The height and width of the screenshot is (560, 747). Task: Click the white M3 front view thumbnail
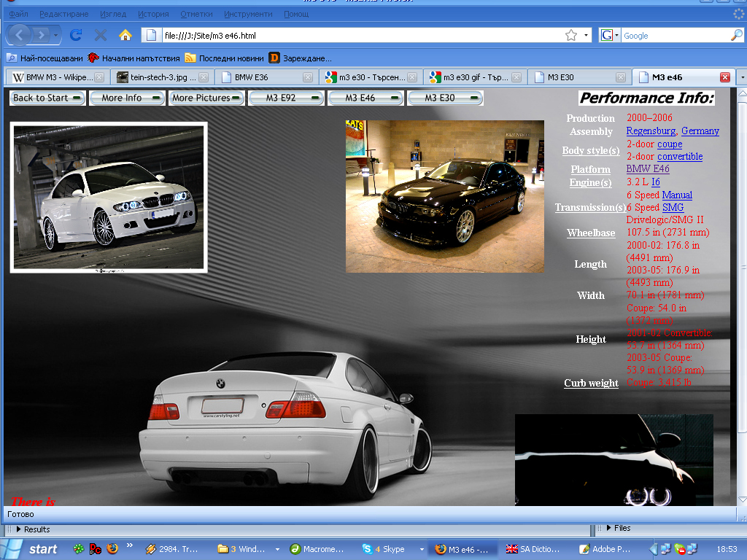pos(109,198)
